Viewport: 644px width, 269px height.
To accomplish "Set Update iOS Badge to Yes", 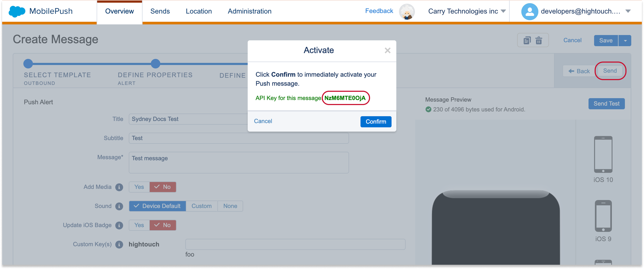I will point(139,225).
